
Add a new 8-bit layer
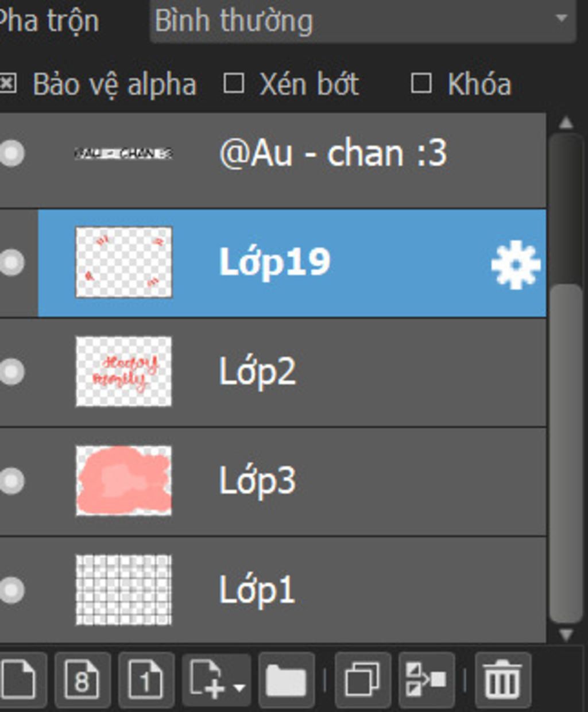[x=82, y=680]
